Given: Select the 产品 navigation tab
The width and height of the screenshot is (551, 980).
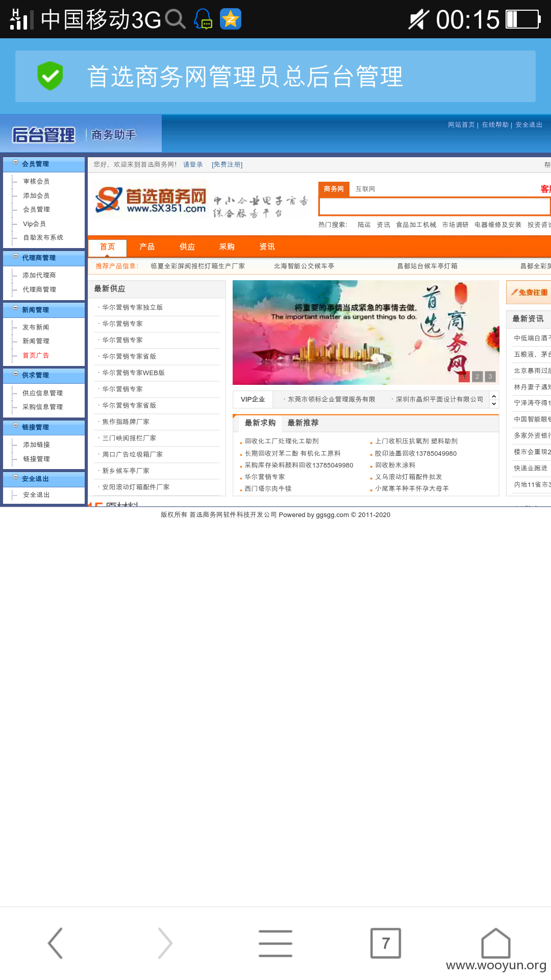Looking at the screenshot, I should click(147, 247).
